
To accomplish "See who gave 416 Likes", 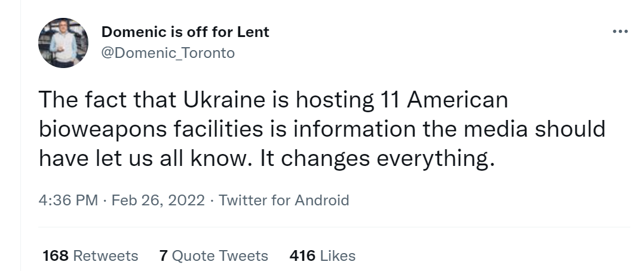I will pos(323,256).
